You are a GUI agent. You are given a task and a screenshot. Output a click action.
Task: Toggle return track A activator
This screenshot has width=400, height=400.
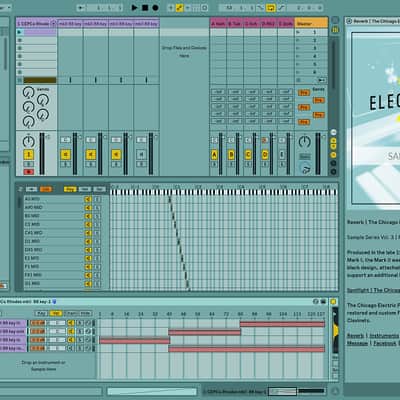pyautogui.click(x=214, y=155)
